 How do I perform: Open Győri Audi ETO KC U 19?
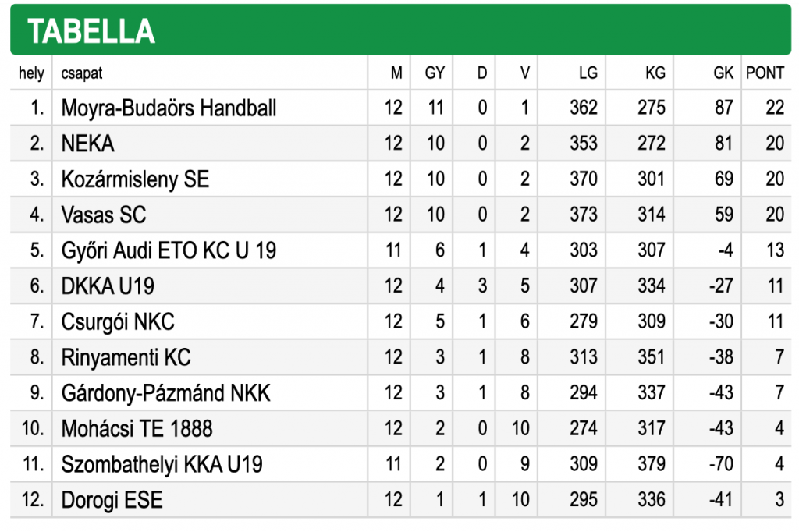(x=169, y=250)
